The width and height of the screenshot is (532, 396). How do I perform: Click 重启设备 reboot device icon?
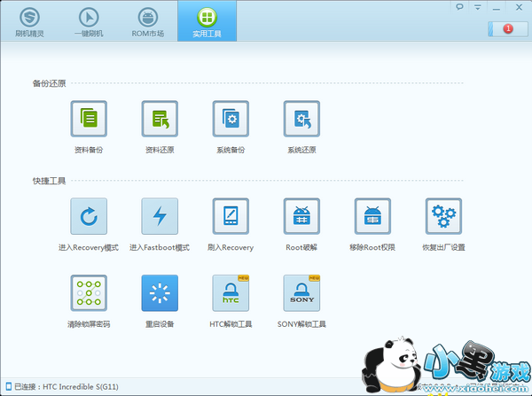[x=160, y=293]
